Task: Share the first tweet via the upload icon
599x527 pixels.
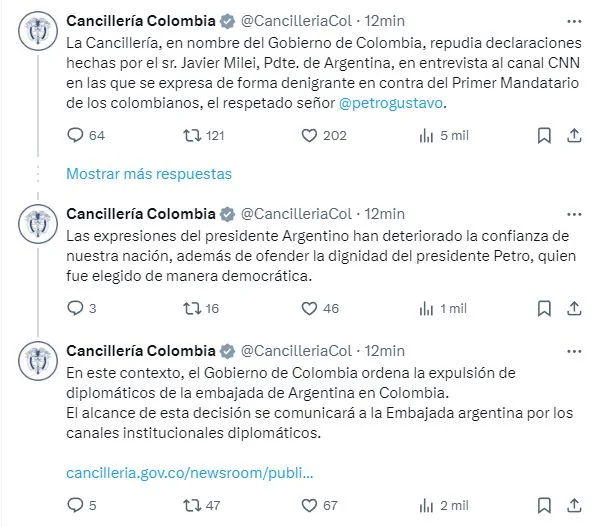Action: 574,136
